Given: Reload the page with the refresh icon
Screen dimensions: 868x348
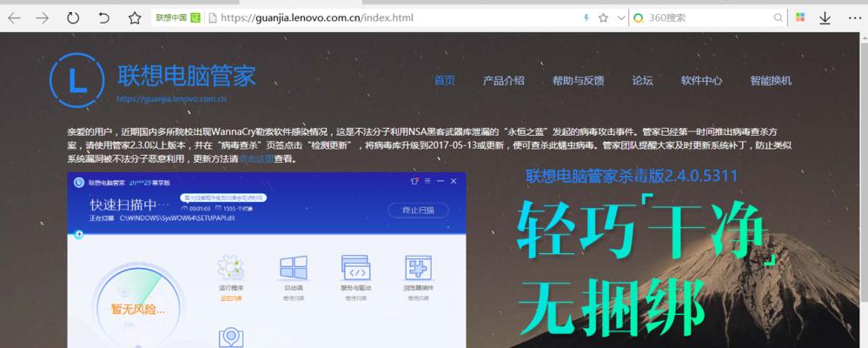Looking at the screenshot, I should tap(73, 18).
